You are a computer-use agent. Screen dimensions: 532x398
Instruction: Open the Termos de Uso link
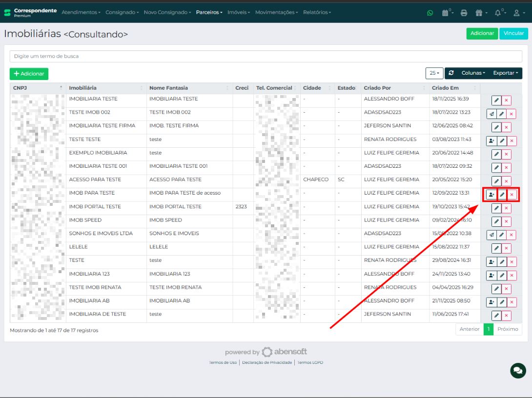(223, 362)
